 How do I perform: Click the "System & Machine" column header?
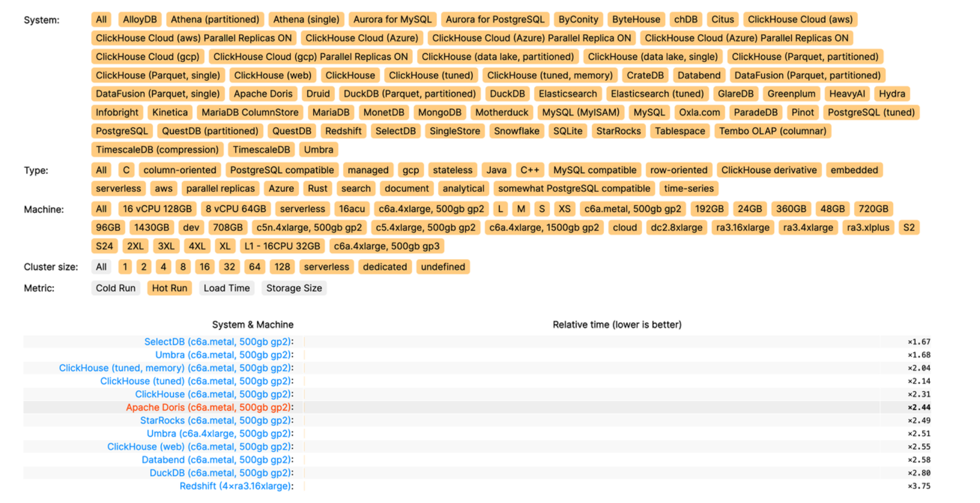click(x=253, y=325)
